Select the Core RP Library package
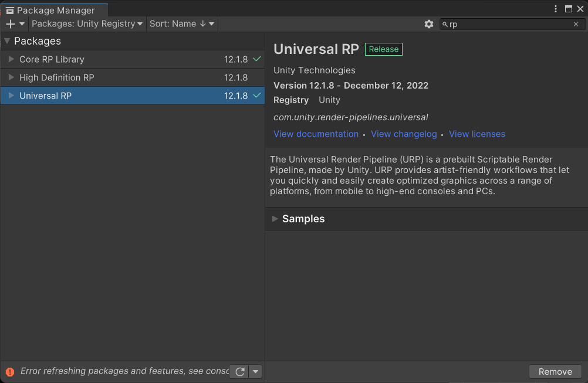The image size is (588, 383). (133, 59)
